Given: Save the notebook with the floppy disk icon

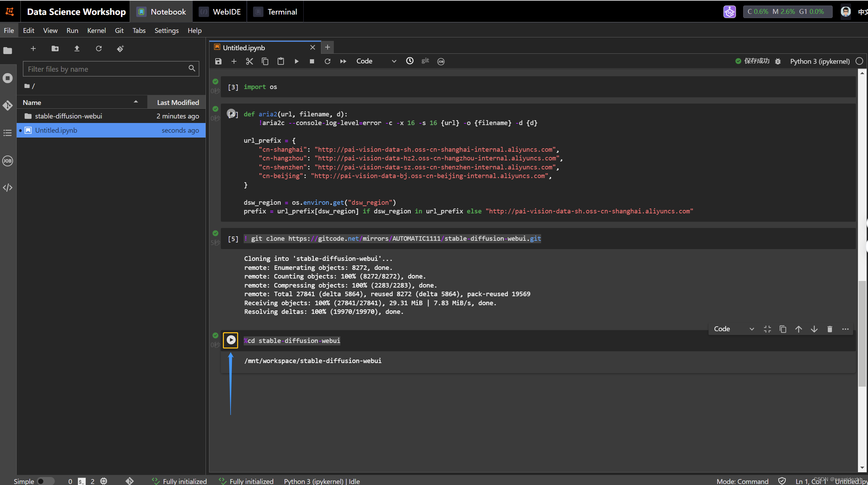Looking at the screenshot, I should coord(218,61).
